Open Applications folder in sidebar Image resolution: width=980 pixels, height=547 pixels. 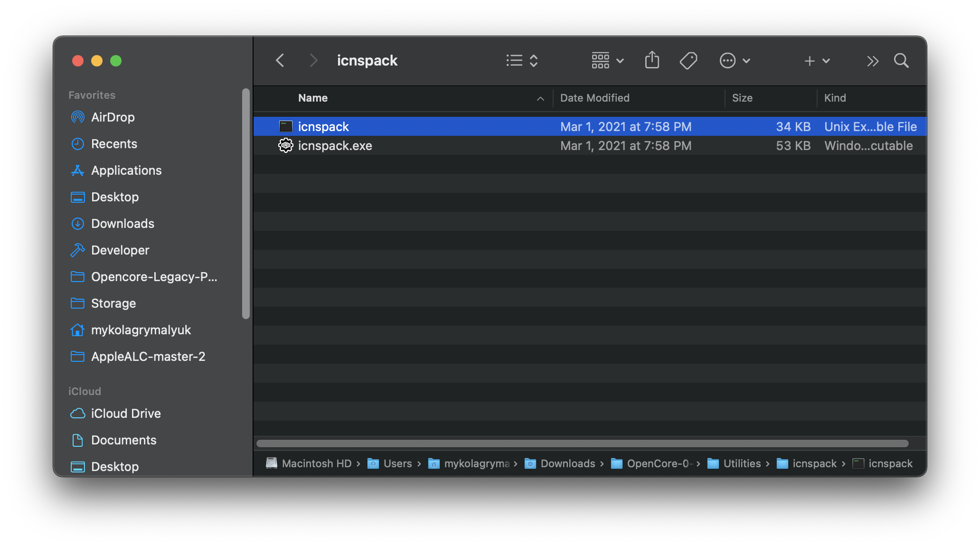click(126, 170)
